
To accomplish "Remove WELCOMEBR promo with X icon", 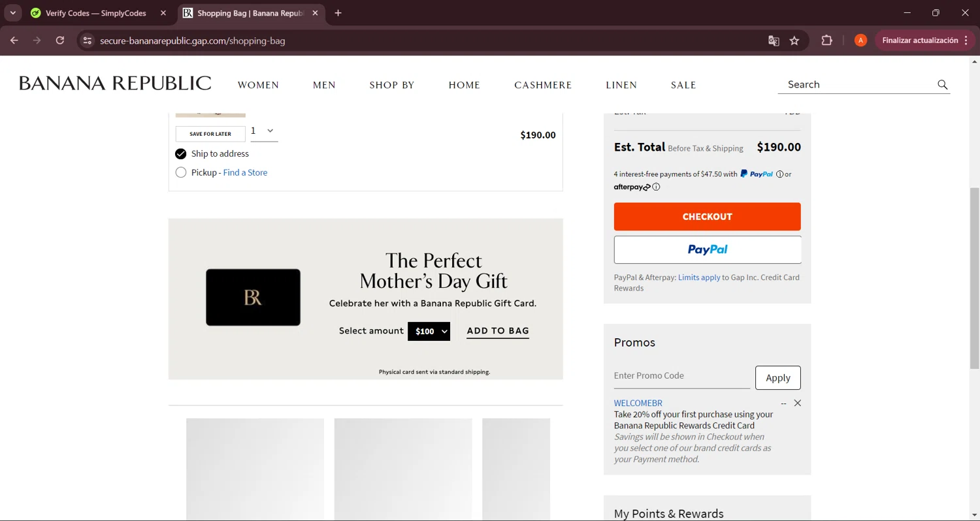I will coord(797,403).
